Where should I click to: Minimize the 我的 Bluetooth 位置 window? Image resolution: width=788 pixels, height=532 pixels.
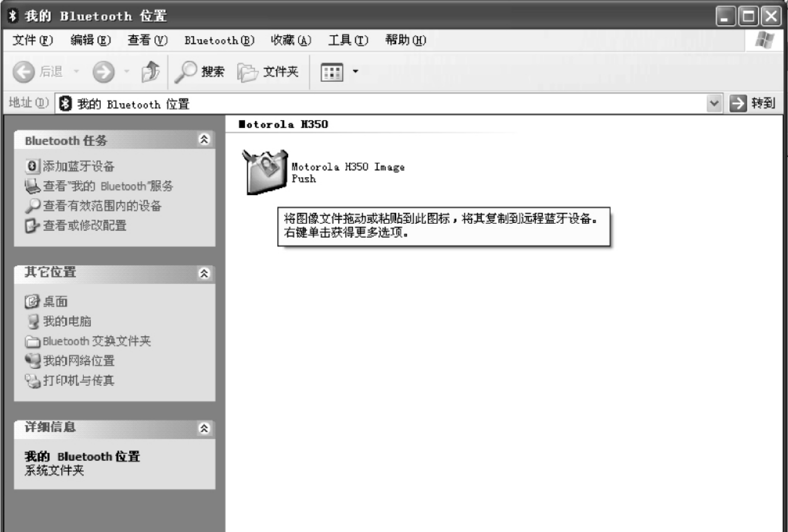[725, 16]
